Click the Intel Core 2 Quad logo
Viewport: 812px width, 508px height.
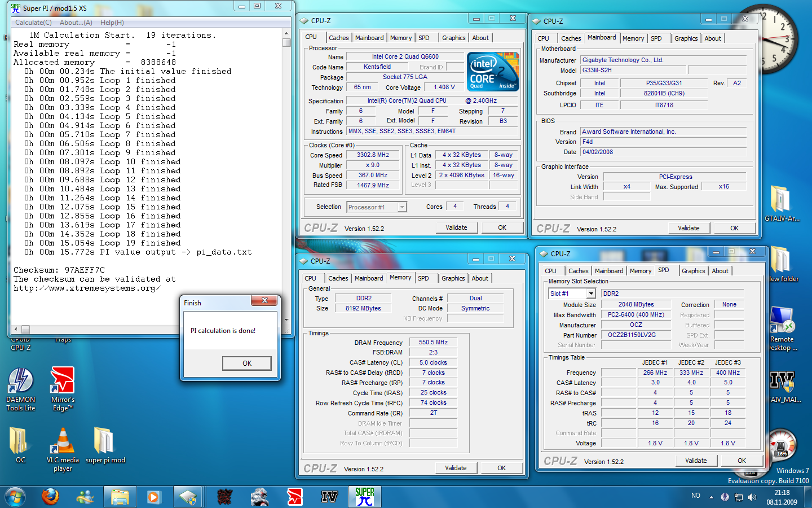pos(494,71)
